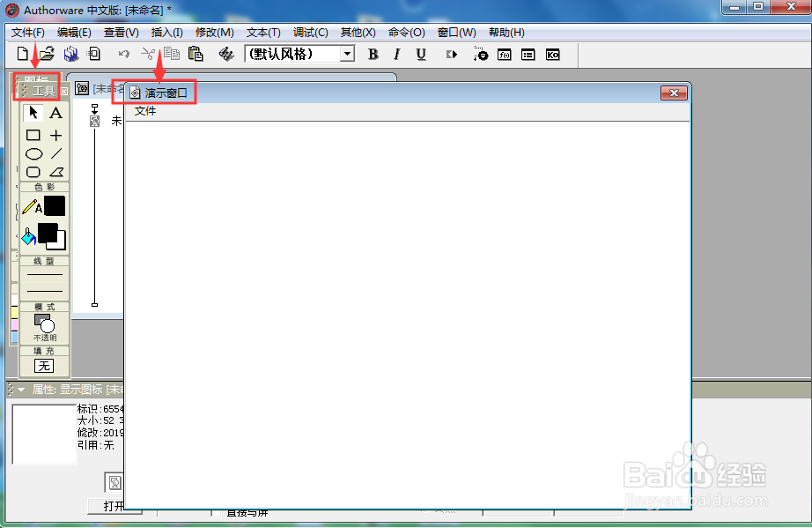Collapse the 属性 properties panel arrow
812x528 pixels.
coord(21,389)
